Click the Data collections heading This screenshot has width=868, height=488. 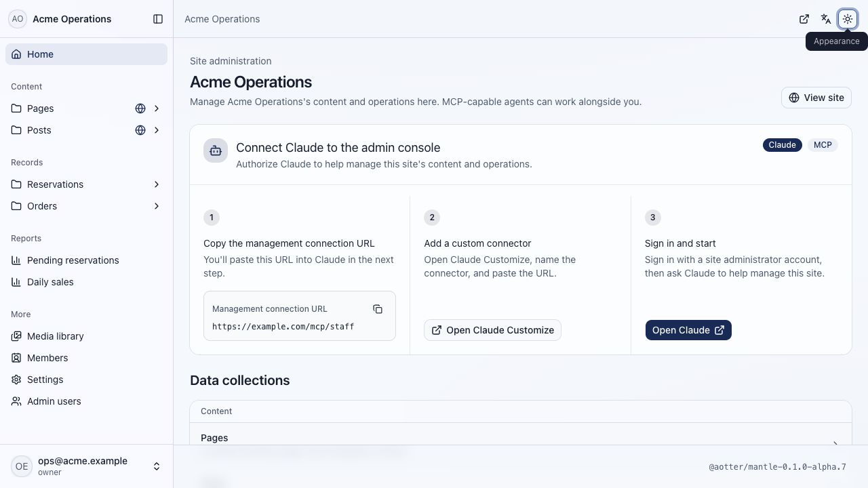click(240, 380)
